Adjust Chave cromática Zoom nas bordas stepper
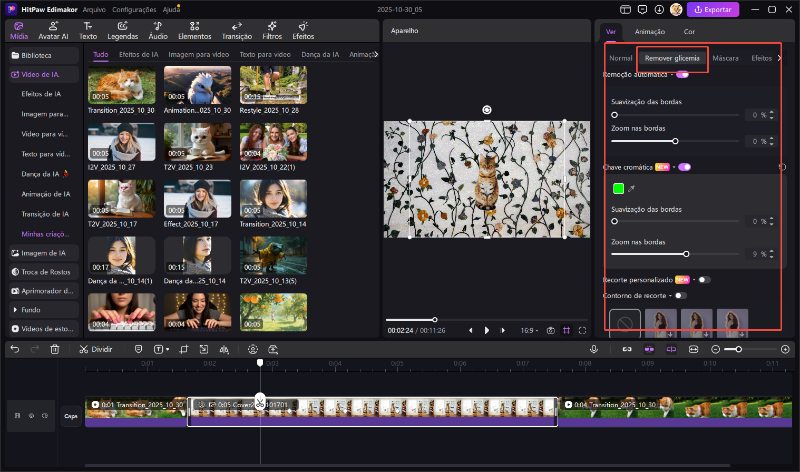Viewport: 800px width, 472px height. pyautogui.click(x=771, y=254)
